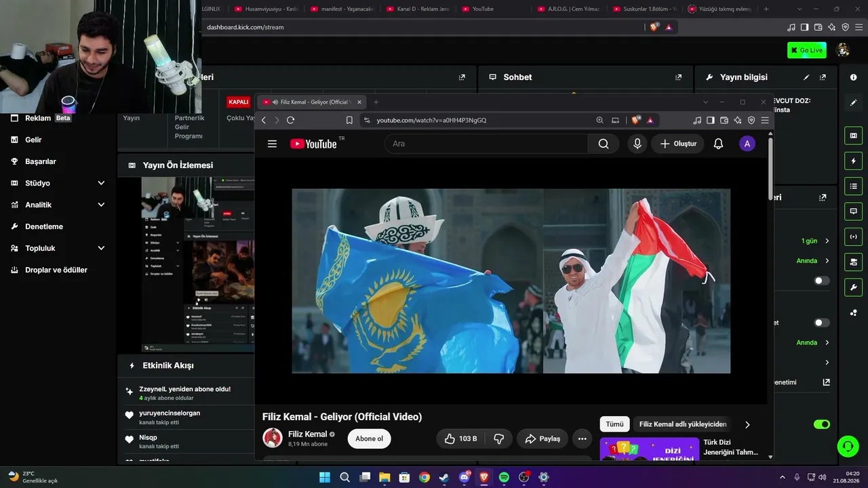Switch to the Suskunlar 1.Bölüm tab
The width and height of the screenshot is (868, 488).
(646, 9)
